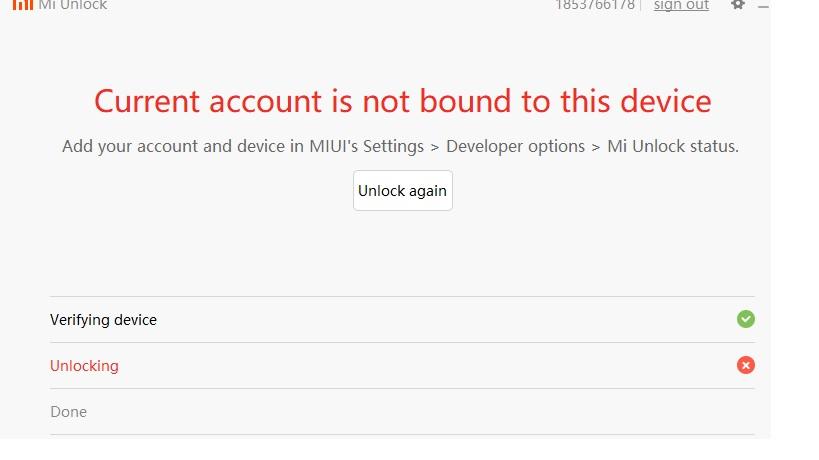819x460 pixels.
Task: Click "Developer options" in the instruction text
Action: point(515,146)
